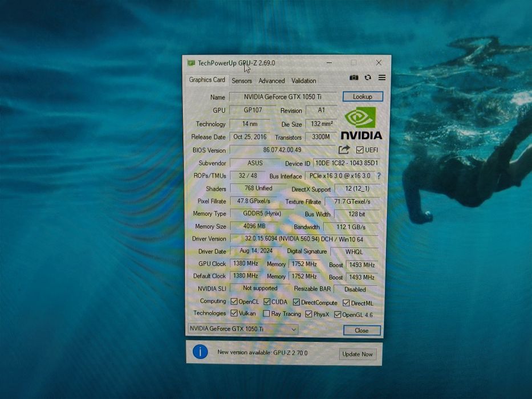The width and height of the screenshot is (532, 399).
Task: Click the Release Date field Oct 25, 2016
Action: pos(250,137)
